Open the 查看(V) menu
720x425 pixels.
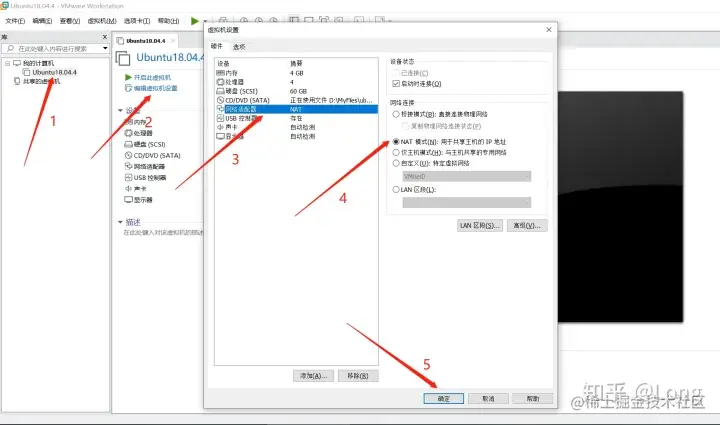[x=70, y=21]
